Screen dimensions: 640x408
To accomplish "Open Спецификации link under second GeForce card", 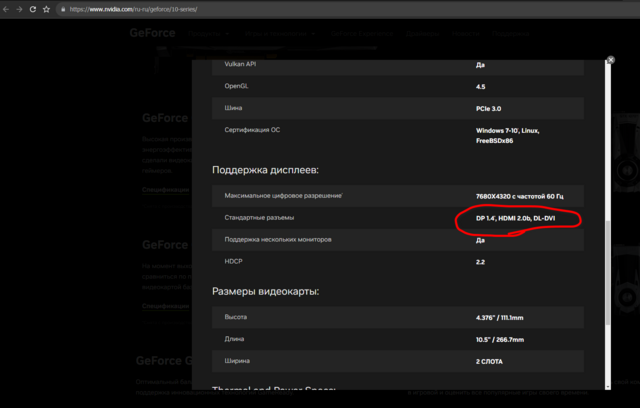I will click(164, 305).
